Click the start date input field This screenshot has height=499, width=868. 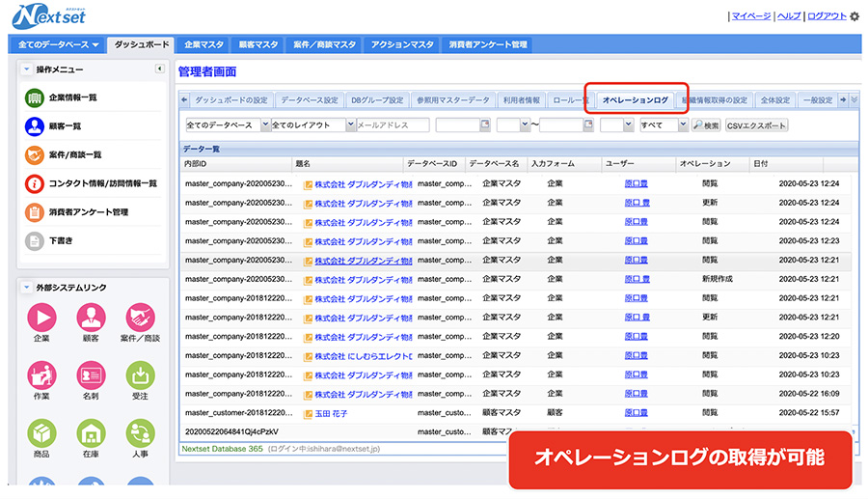click(x=457, y=125)
